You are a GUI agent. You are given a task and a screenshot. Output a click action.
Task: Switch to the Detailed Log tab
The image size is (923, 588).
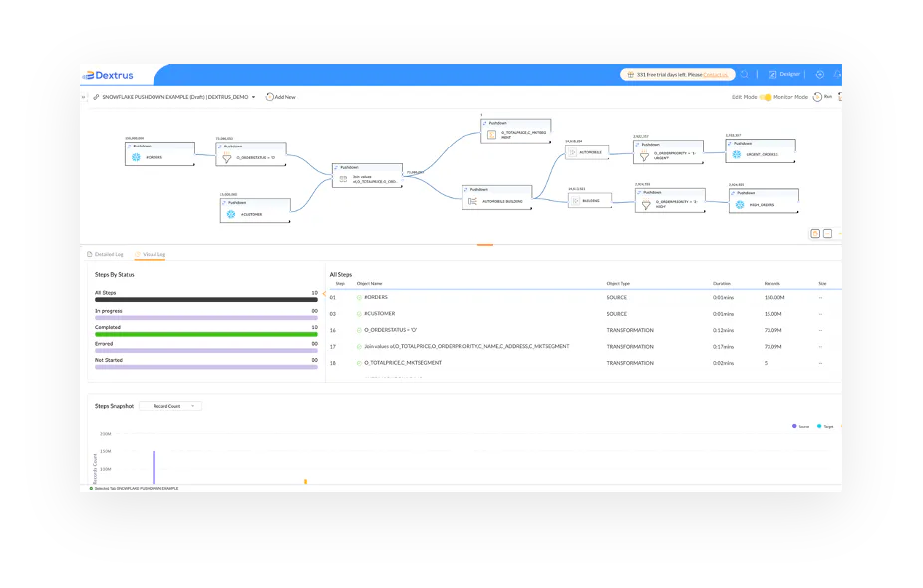106,254
